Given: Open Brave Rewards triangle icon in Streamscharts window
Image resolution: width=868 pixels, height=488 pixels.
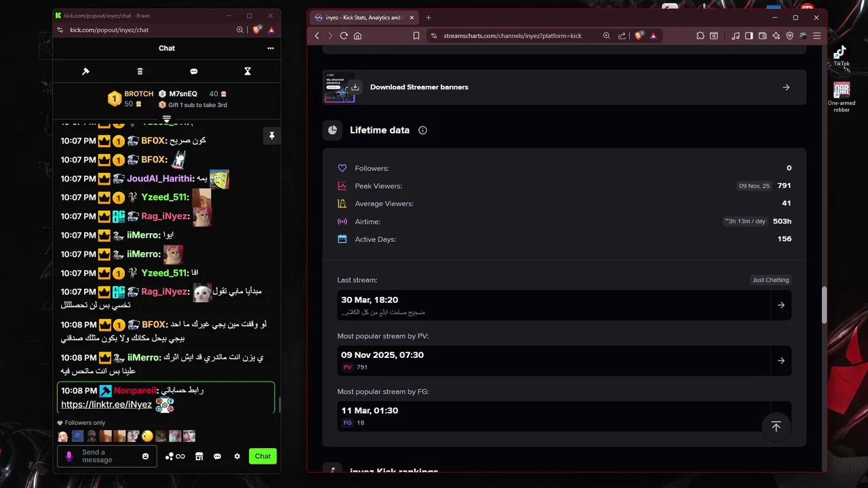Looking at the screenshot, I should tap(653, 36).
